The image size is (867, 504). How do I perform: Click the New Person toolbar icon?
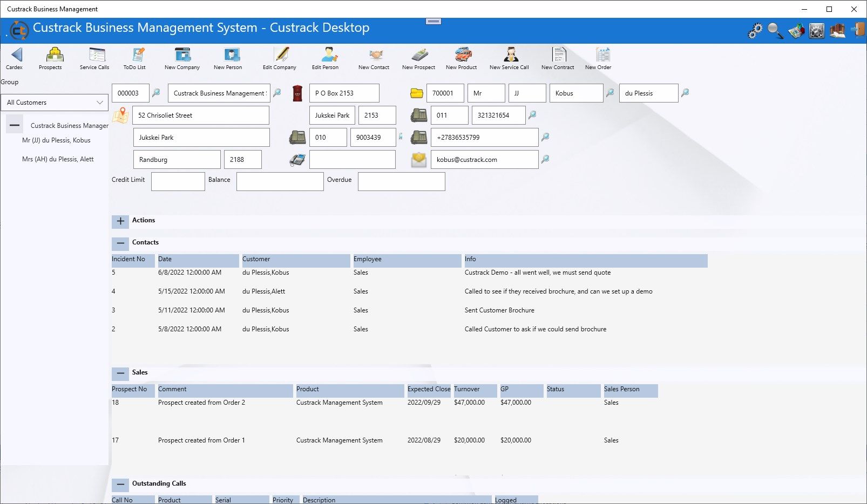(232, 55)
